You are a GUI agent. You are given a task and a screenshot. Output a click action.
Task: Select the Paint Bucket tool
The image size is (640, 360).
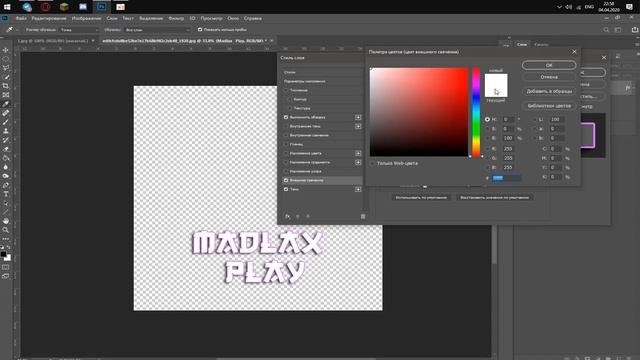[6, 158]
